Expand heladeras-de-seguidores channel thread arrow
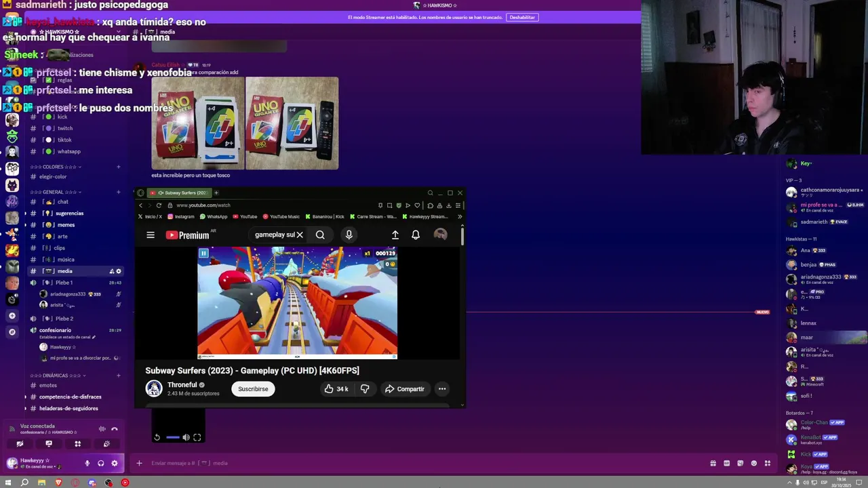 (x=26, y=409)
